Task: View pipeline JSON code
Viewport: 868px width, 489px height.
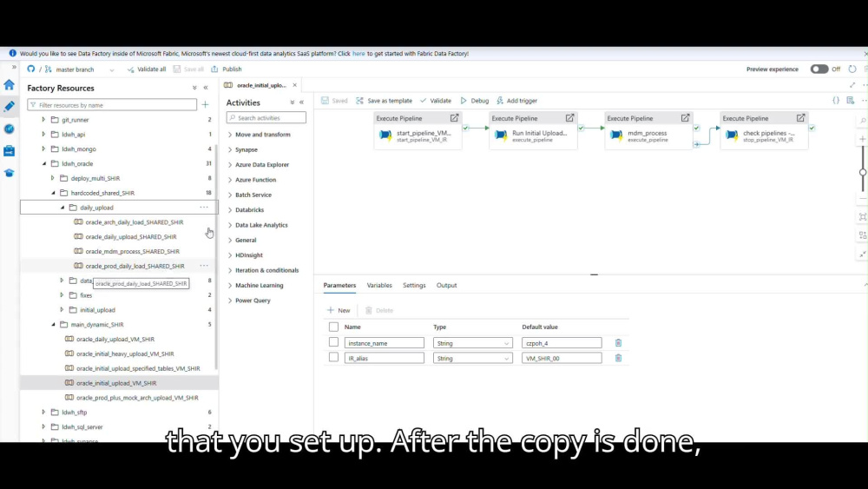Action: pos(836,100)
